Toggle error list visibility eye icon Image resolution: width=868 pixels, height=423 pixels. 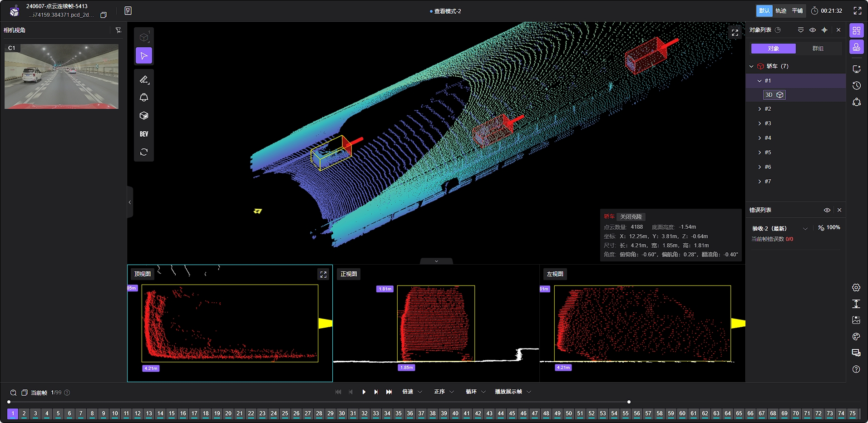827,210
